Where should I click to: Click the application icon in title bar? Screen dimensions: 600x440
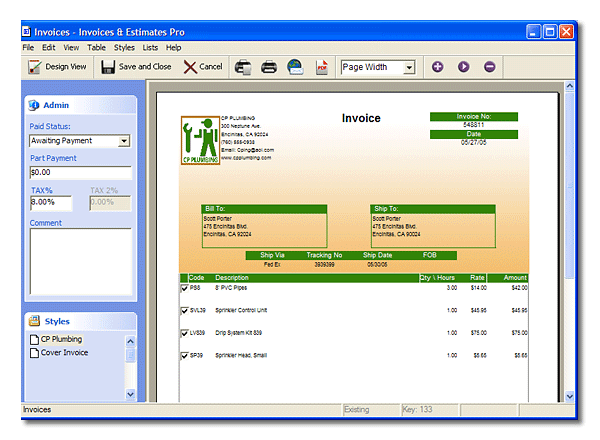click(x=26, y=31)
